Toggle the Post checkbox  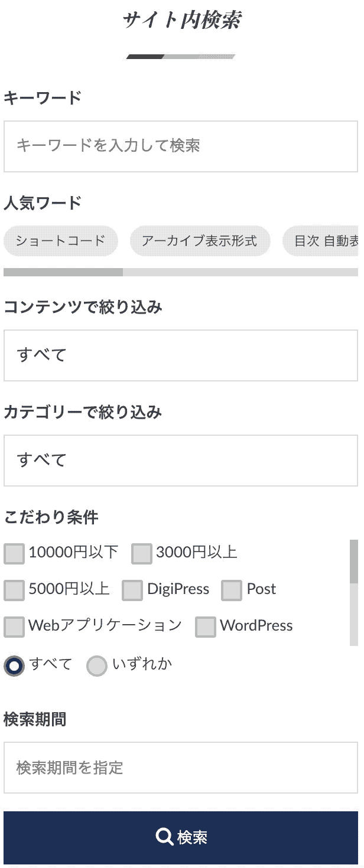pyautogui.click(x=232, y=590)
